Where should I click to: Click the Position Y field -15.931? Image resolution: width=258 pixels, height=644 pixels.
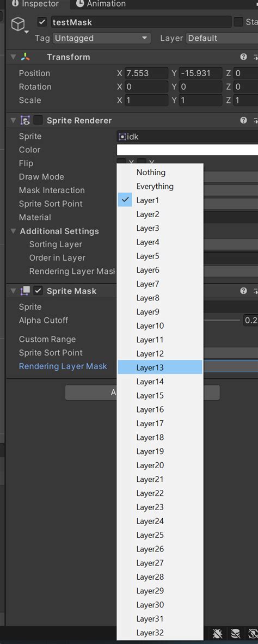tap(200, 73)
